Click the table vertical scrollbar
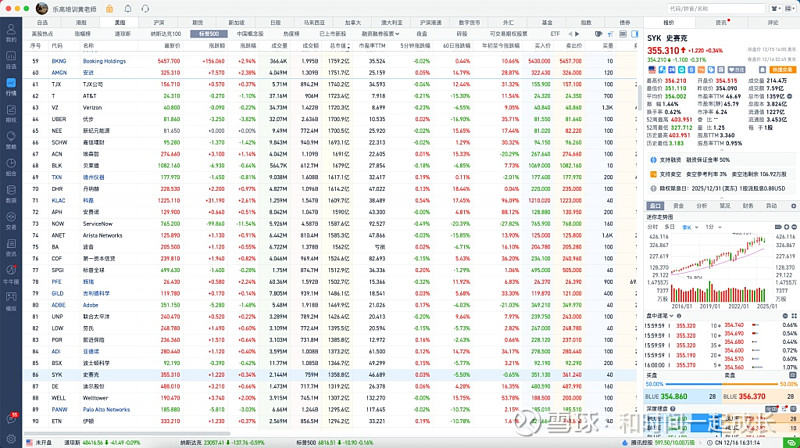 pyautogui.click(x=640, y=97)
